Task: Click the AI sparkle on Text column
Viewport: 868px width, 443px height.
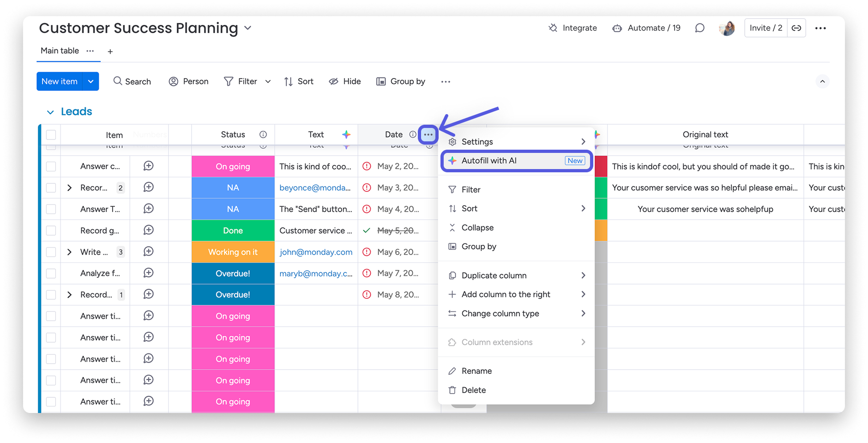Action: click(x=346, y=134)
